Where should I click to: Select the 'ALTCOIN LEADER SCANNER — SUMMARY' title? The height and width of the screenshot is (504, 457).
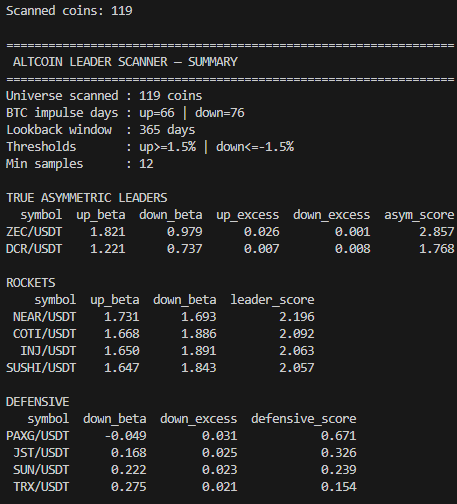pyautogui.click(x=125, y=62)
